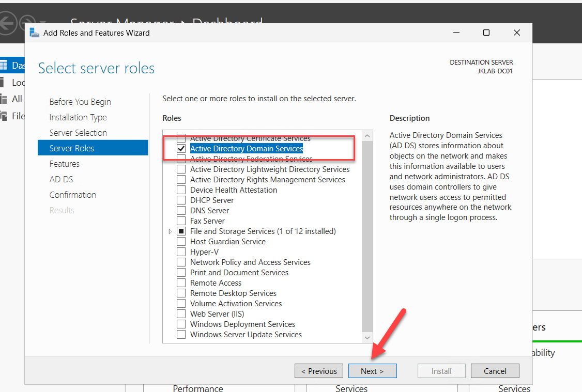Check Print and Document Services

pyautogui.click(x=181, y=273)
